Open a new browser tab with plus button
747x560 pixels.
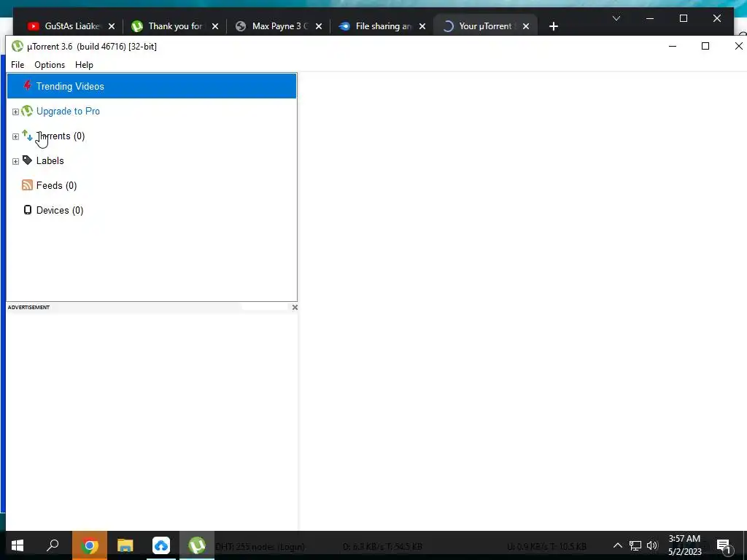click(x=553, y=26)
